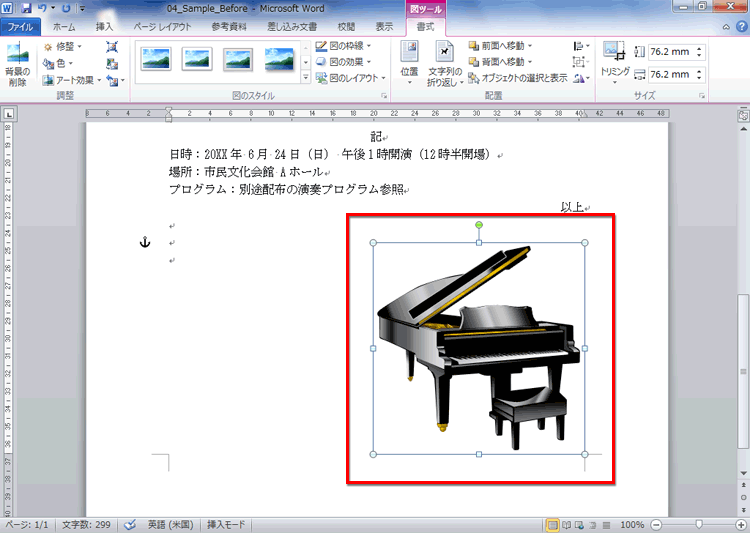Open Customize Quick Access Toolbar dropdown
The image size is (750, 533).
click(82, 8)
